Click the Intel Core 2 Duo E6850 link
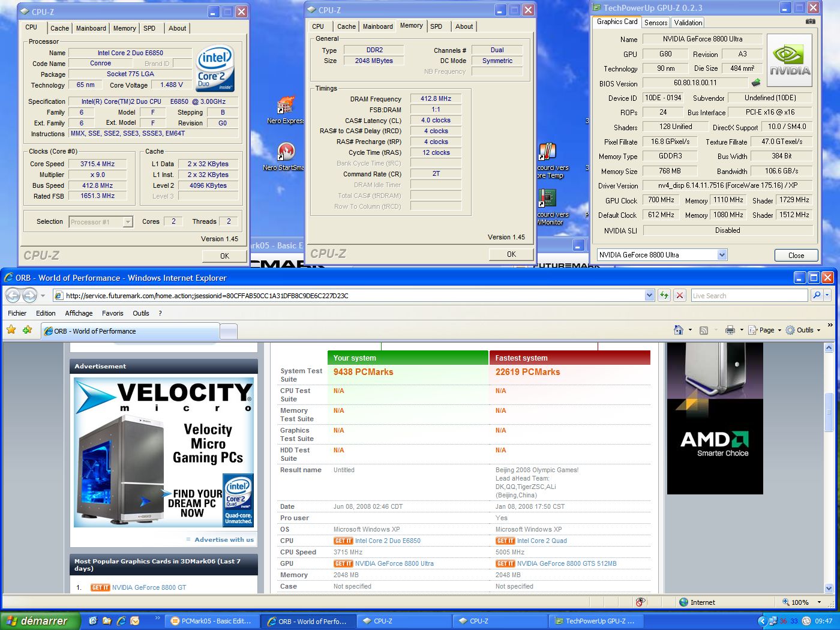This screenshot has height=630, width=840. (388, 541)
